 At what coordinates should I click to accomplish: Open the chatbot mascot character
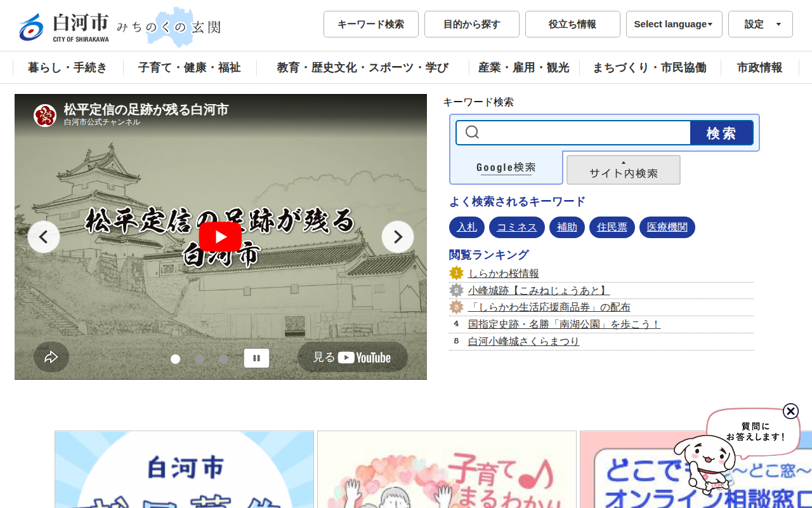click(x=704, y=465)
